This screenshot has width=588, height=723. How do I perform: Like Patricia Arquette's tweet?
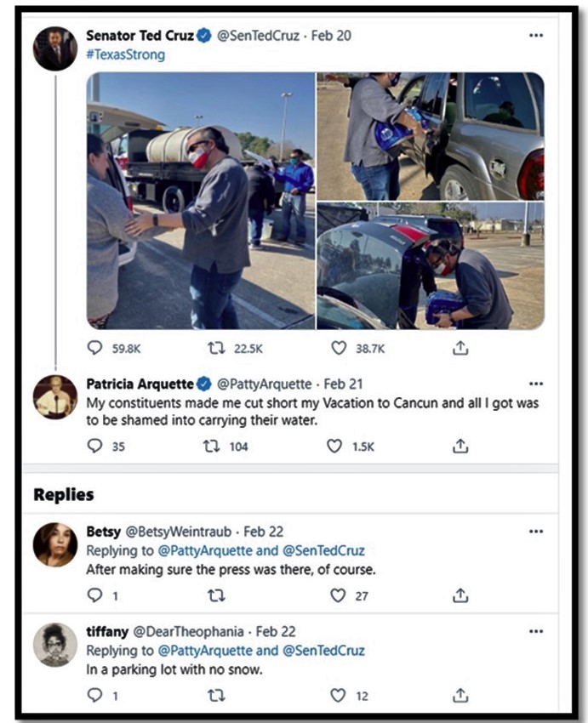335,446
